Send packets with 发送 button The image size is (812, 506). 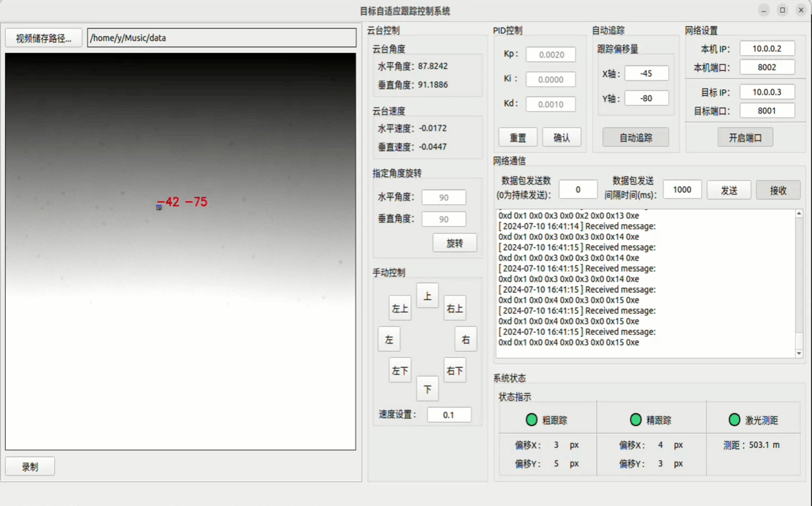click(729, 190)
